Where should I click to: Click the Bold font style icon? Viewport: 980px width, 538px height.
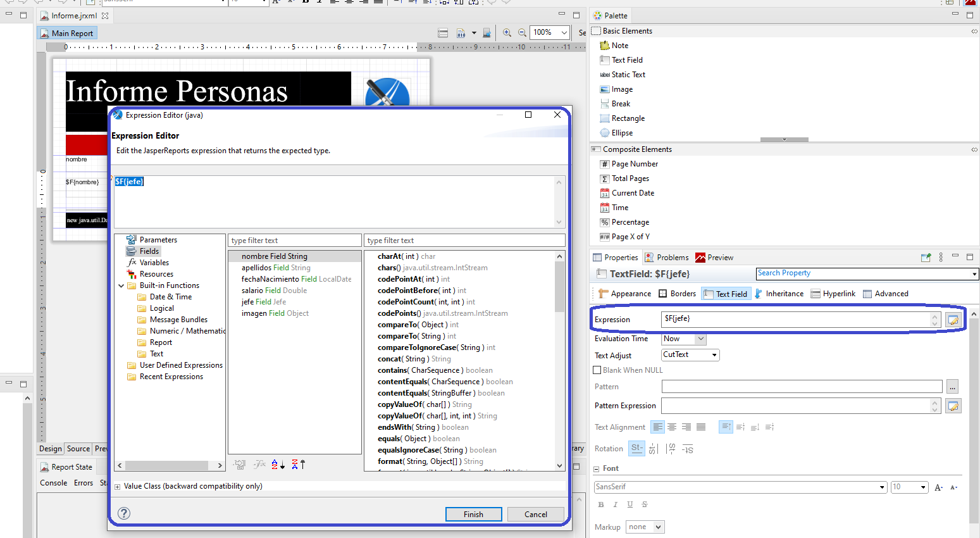coord(600,504)
